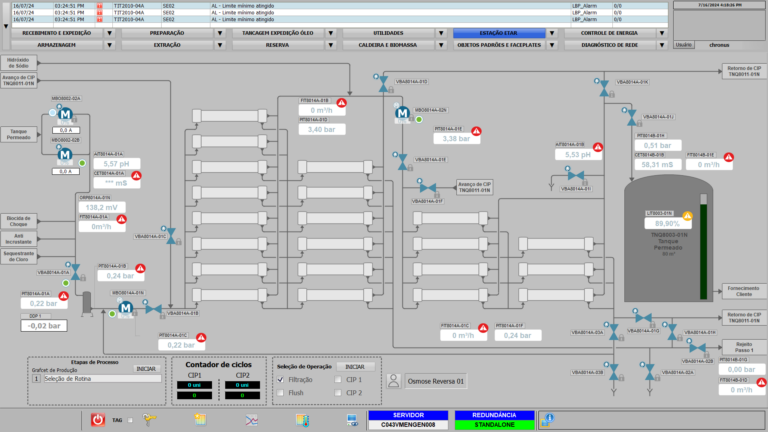Screen dimensions: 768x432
Task: Toggle the TAG checkbox in bottom toolbar
Action: pos(130,420)
